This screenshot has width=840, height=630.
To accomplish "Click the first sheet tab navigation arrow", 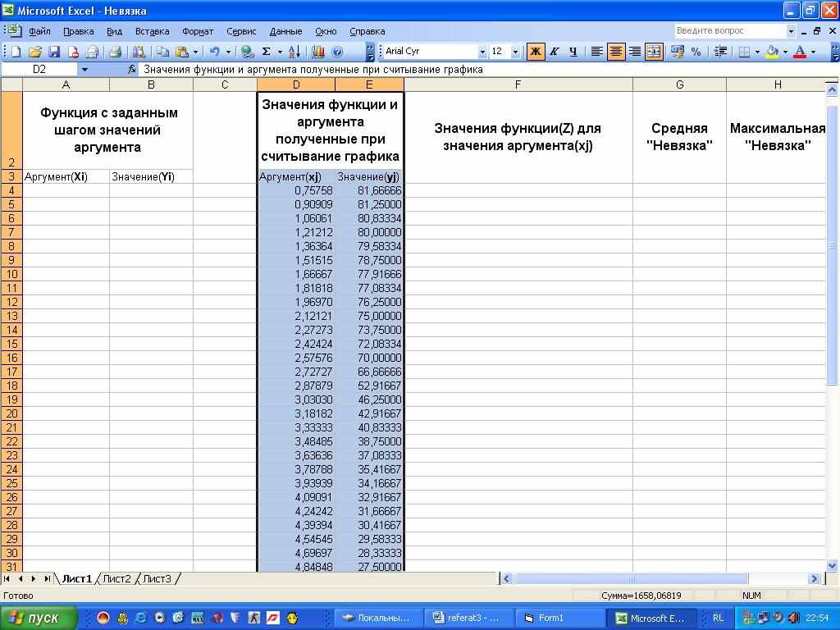I will 7,578.
